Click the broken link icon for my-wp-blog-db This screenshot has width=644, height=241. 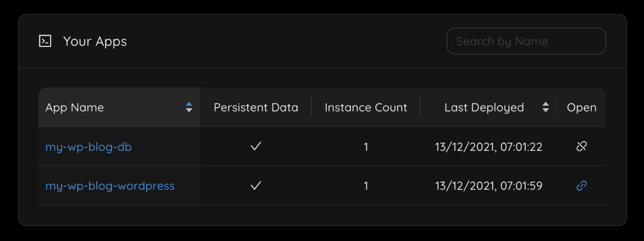pos(582,147)
